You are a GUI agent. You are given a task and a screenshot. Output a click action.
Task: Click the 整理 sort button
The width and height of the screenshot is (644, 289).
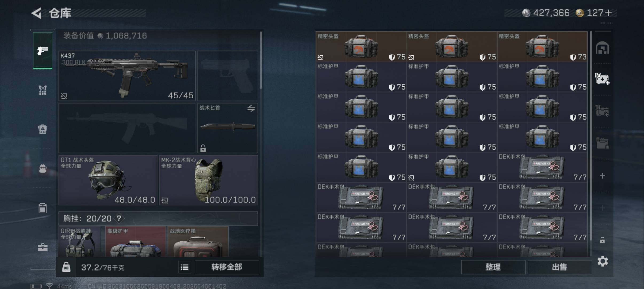tap(493, 267)
